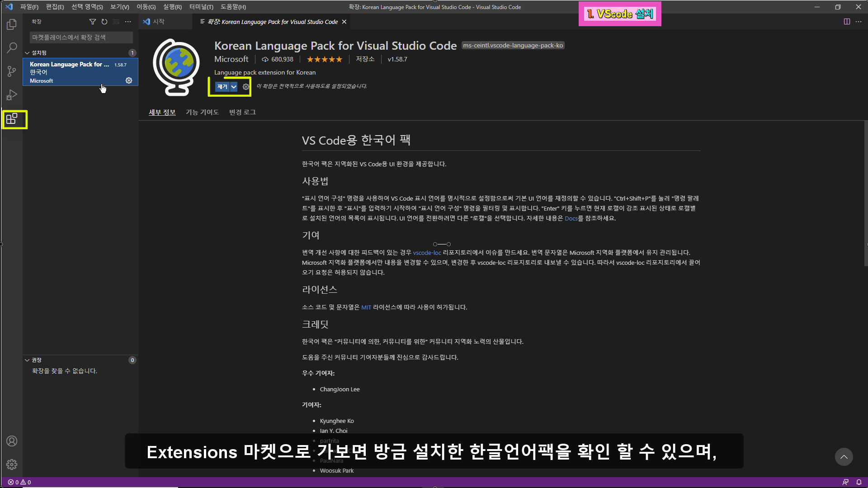The width and height of the screenshot is (868, 488).
Task: Open the Accounts icon at bottom left
Action: tap(12, 441)
